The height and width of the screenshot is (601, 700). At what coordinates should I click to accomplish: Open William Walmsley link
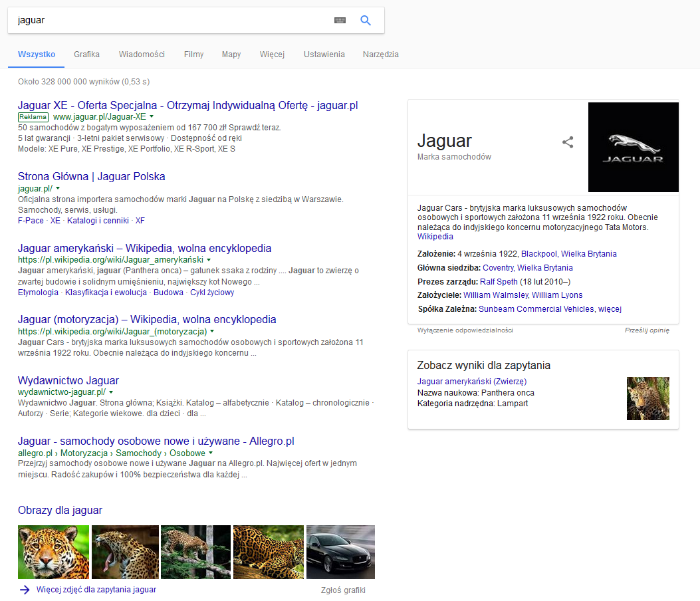pos(495,295)
